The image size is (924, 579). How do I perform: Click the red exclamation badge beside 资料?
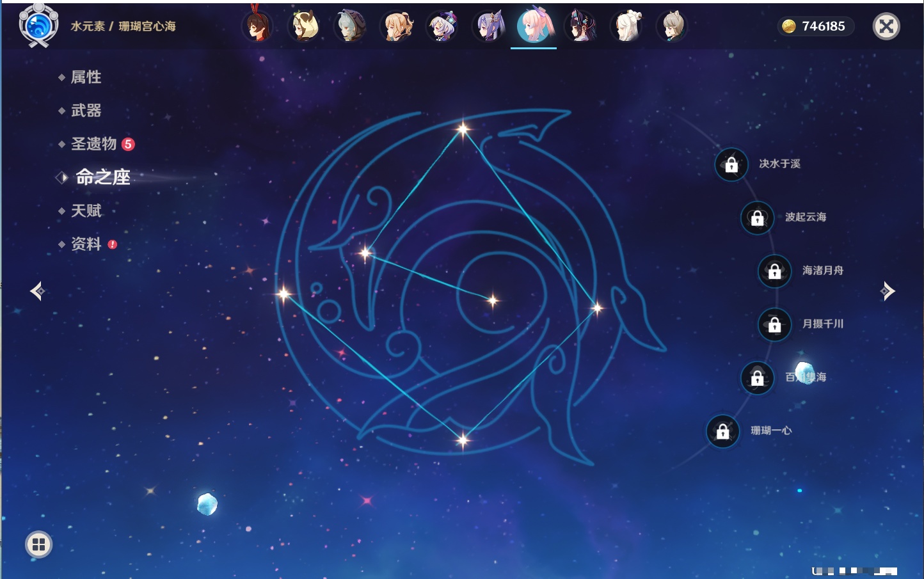point(113,244)
